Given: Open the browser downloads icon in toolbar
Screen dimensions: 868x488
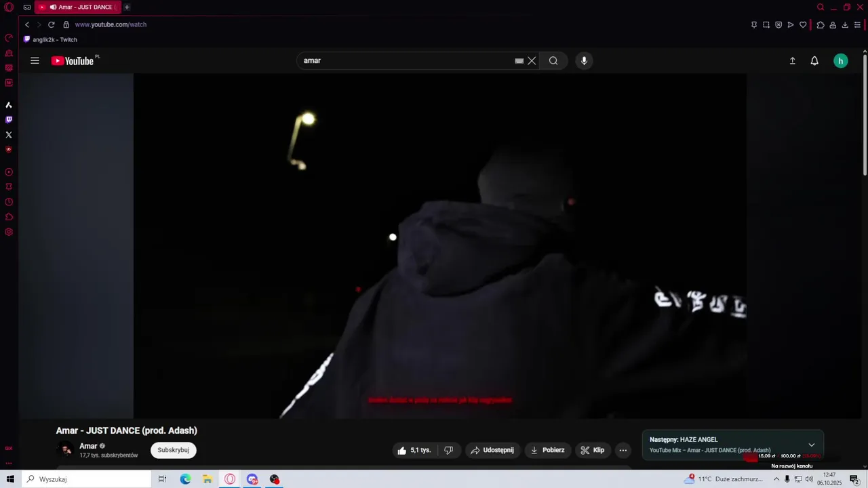Looking at the screenshot, I should pyautogui.click(x=845, y=25).
